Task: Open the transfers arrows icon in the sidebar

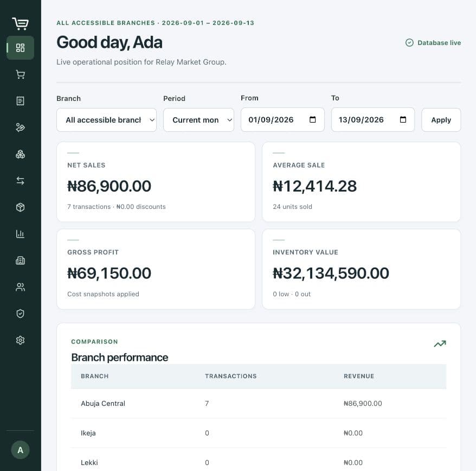Action: pos(21,181)
